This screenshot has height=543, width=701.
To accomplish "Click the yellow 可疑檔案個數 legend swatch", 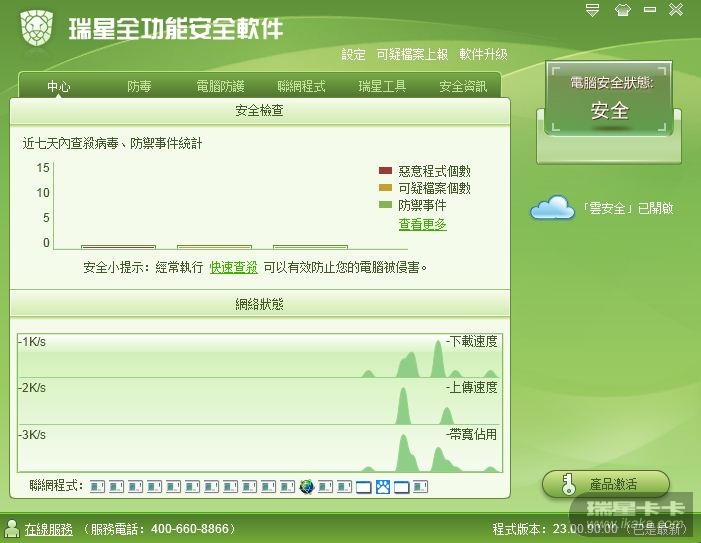I will pos(385,187).
